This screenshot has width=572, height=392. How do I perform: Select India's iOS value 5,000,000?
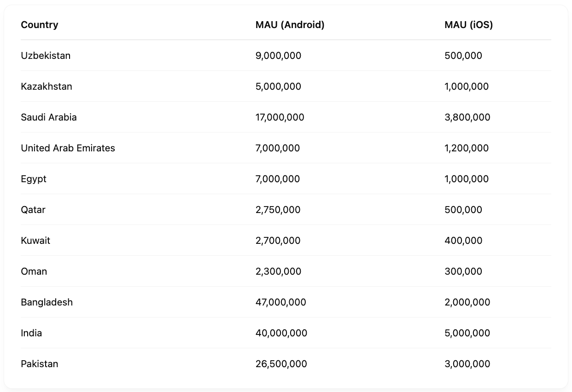click(467, 333)
